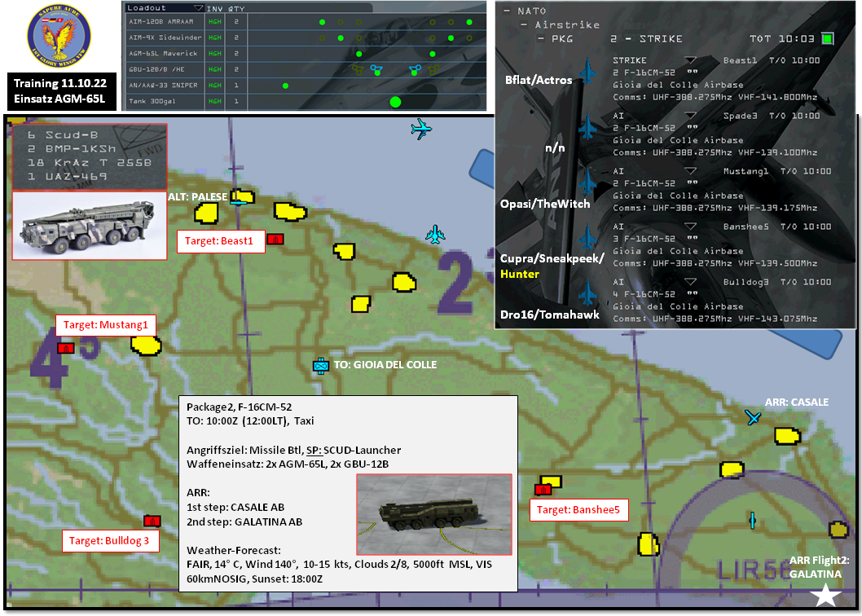
Task: Select the jet icon beside the Banshee5 flight
Action: pos(588,236)
